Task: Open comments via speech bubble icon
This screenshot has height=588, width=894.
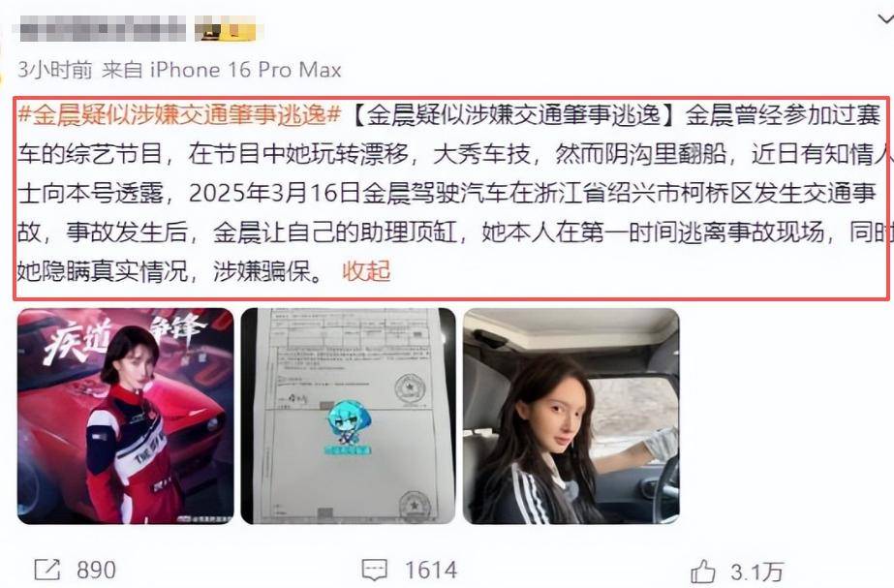Action: [374, 570]
